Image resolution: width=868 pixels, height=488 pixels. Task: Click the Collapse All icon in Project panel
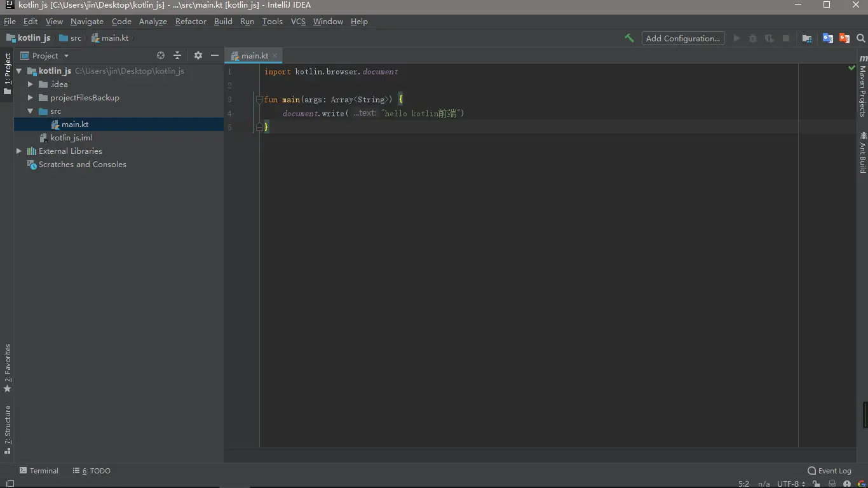tap(177, 55)
